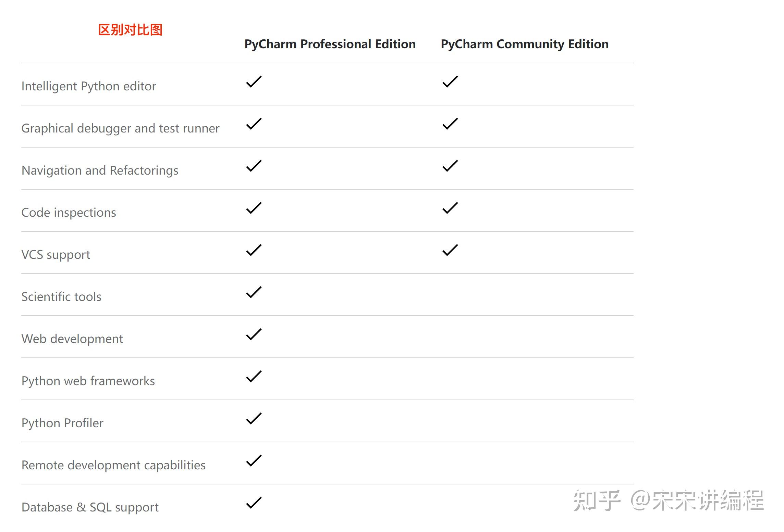The image size is (784, 532).
Task: Click Professional checkmark for Scientific tools
Action: click(x=254, y=292)
